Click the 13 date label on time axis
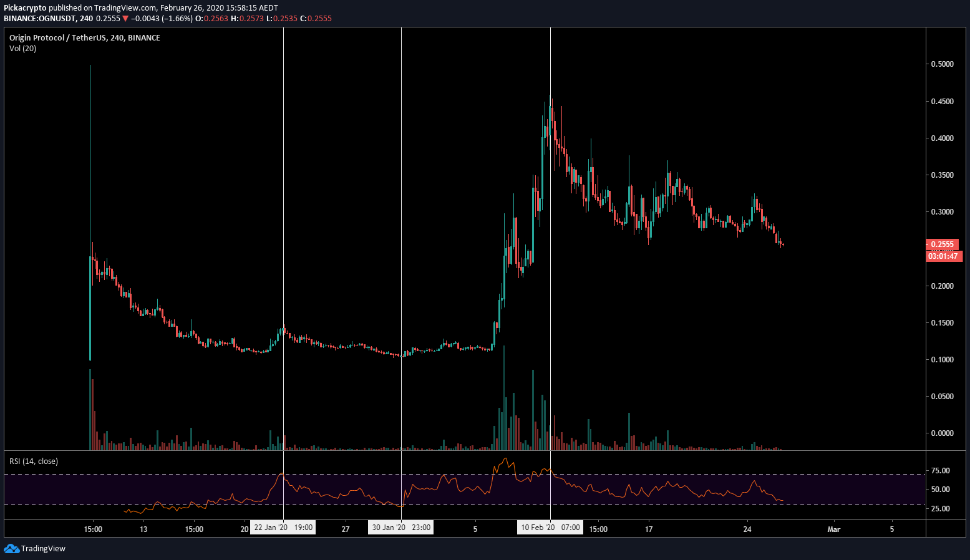This screenshot has width=970, height=560. (x=143, y=529)
